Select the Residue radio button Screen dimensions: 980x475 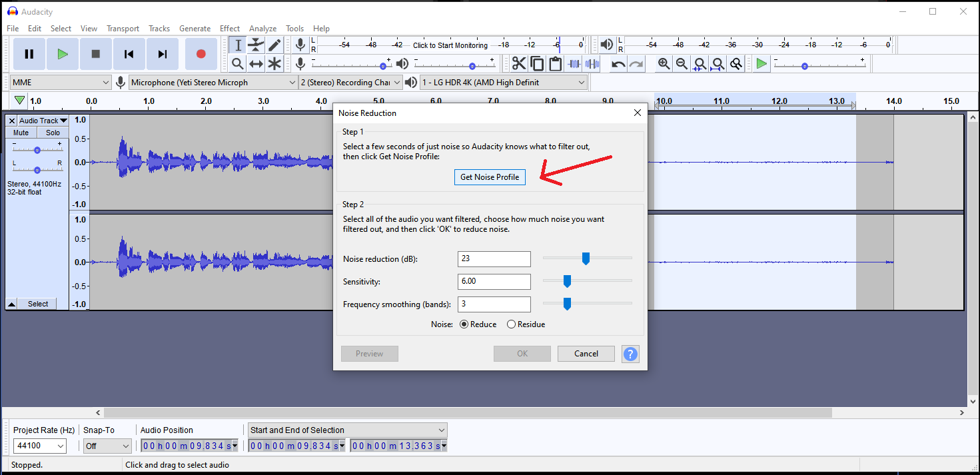click(512, 324)
